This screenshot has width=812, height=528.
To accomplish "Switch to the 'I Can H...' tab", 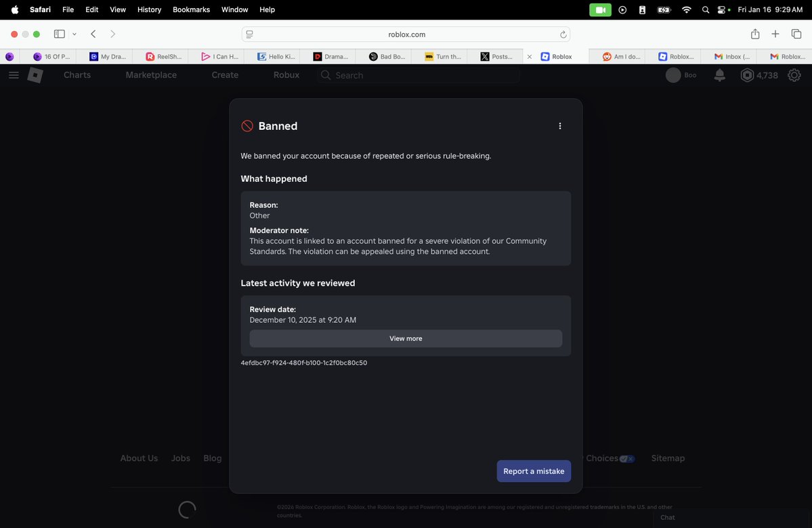I will [219, 56].
